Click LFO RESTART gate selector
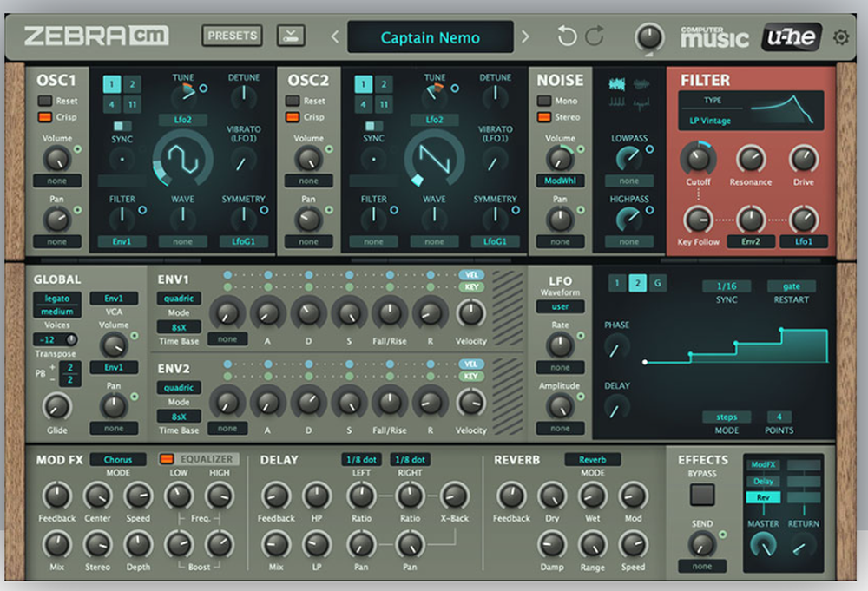868x591 pixels. coord(791,286)
